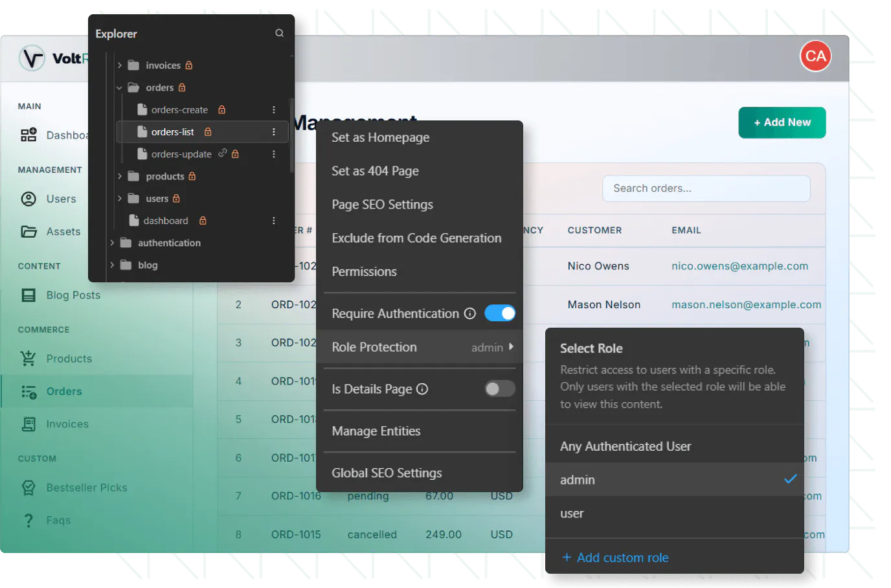Screen dimensions: 891x588
Task: Select the orders-list page in Explorer
Action: click(203, 131)
